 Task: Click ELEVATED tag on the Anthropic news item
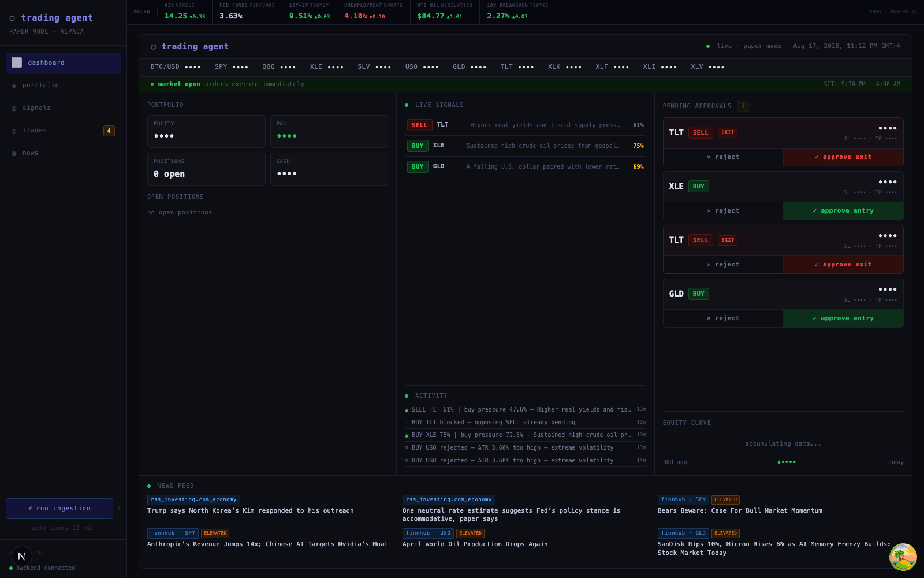point(215,533)
